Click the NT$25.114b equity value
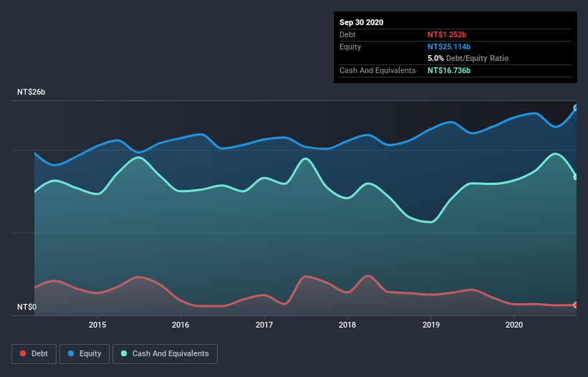This screenshot has width=588, height=377. point(449,47)
